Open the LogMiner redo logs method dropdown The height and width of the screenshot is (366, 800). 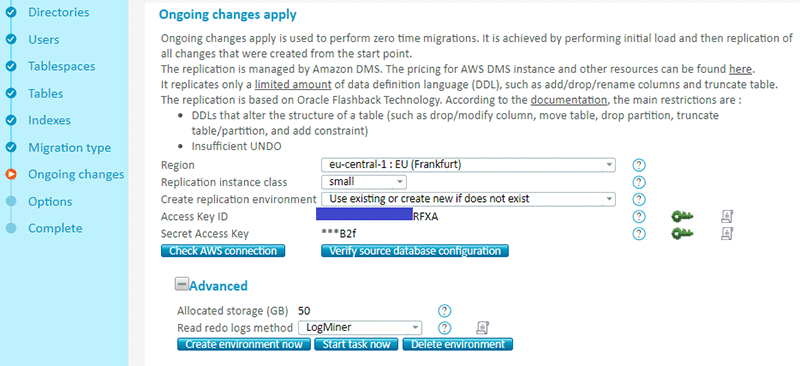[x=360, y=327]
